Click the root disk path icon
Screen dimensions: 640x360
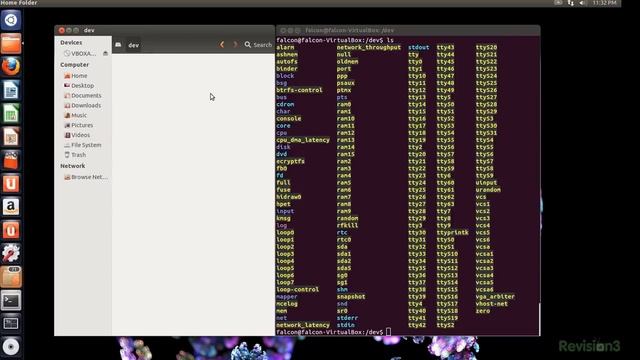(118, 44)
